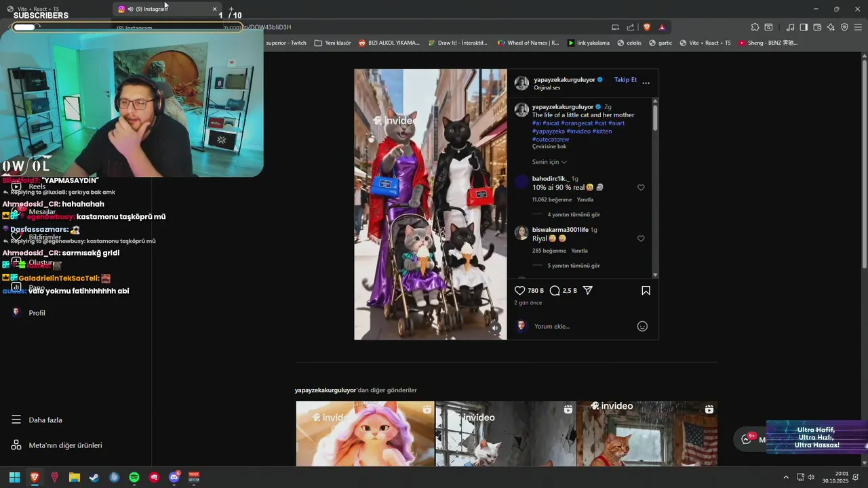Screen dimensions: 868x488
Task: Open the American flag cat reel thumbnail
Action: tap(647, 434)
